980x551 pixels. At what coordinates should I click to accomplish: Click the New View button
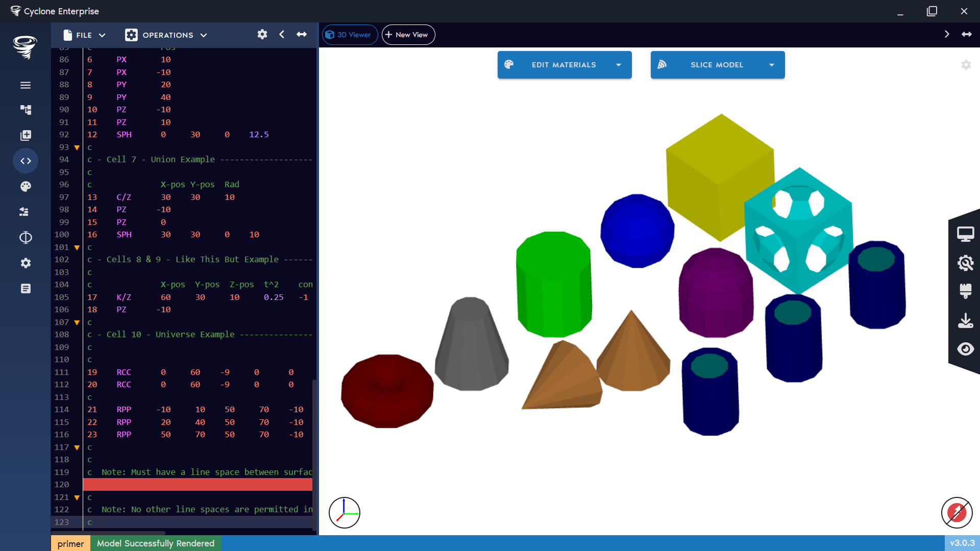click(x=408, y=34)
